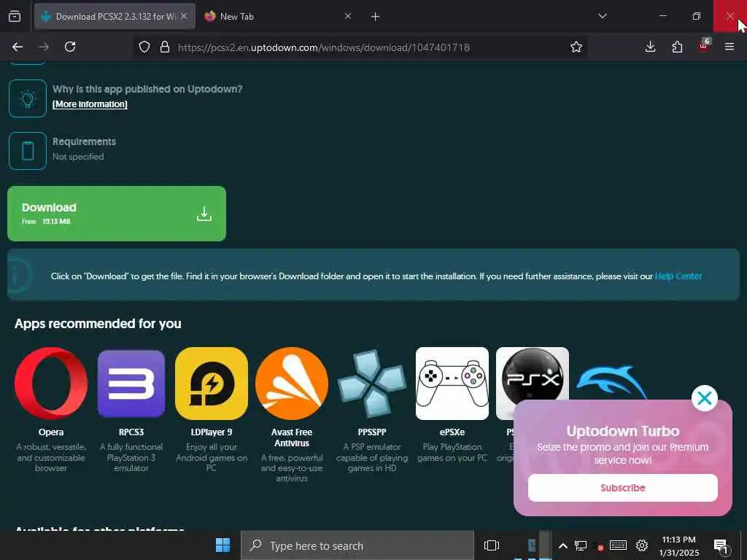
Task: Bookmark this page with star icon
Action: [x=576, y=47]
